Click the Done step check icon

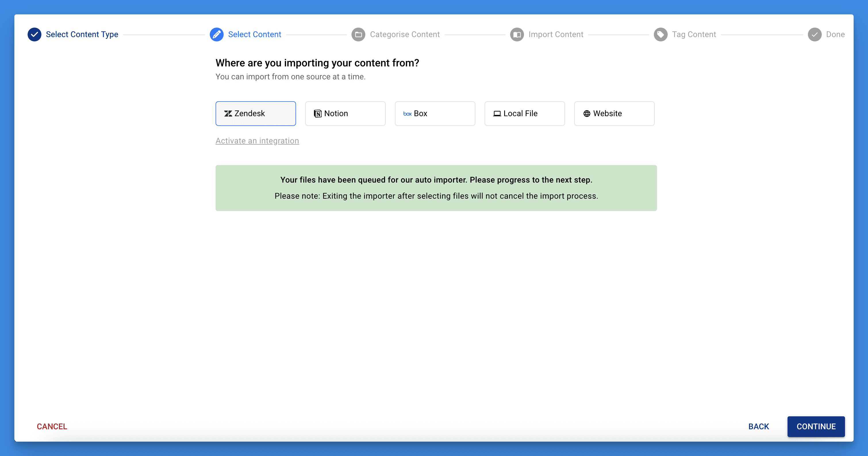click(x=815, y=35)
